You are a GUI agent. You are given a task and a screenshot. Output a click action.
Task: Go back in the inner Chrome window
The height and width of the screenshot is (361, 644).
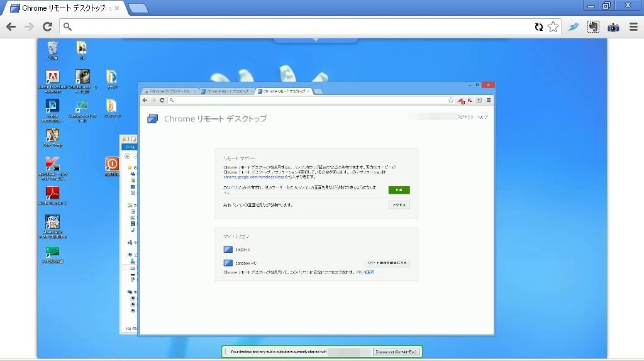click(145, 100)
